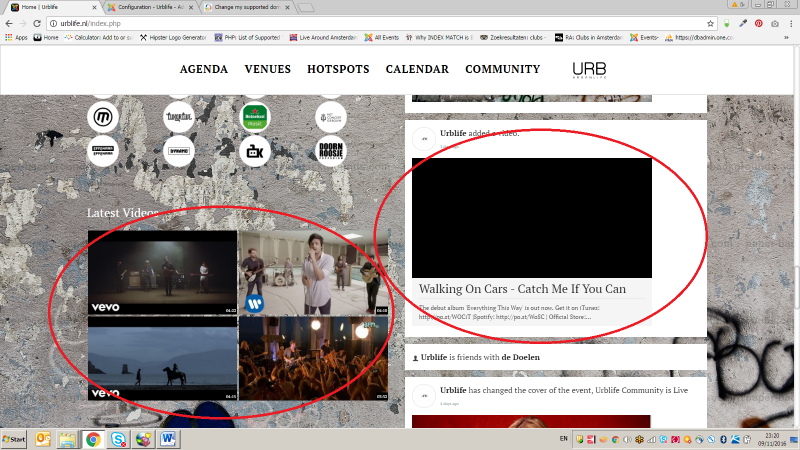Open the Chrome three-dot menu

[791, 23]
